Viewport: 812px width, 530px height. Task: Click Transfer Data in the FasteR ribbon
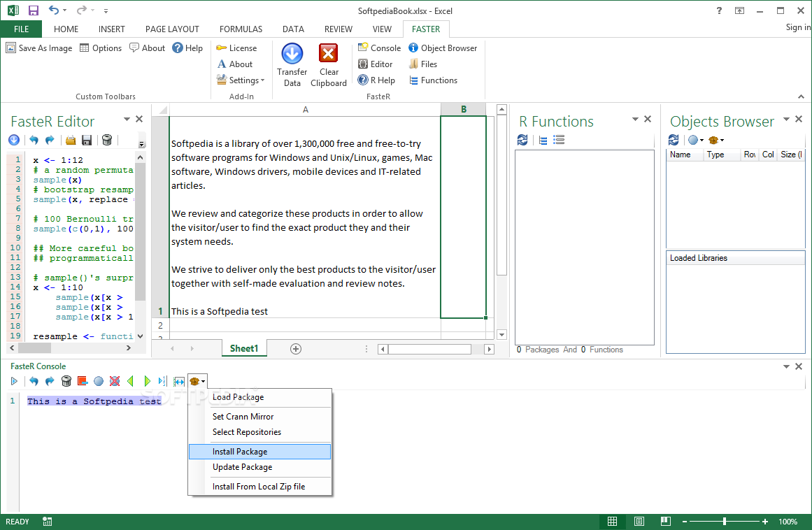tap(292, 65)
